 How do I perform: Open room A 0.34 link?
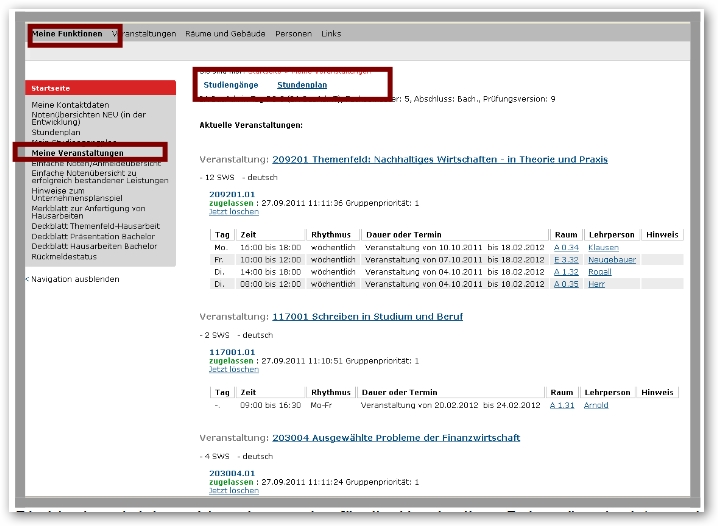(x=566, y=248)
